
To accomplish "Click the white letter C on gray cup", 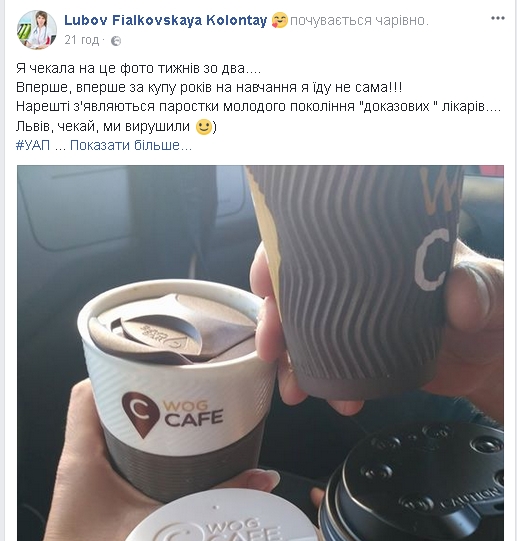I will point(431,259).
